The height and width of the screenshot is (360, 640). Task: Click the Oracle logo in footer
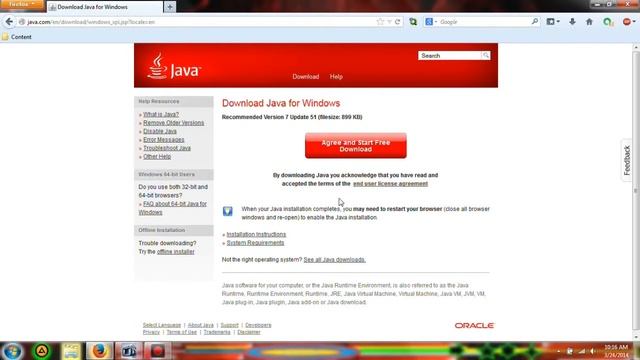tap(474, 325)
